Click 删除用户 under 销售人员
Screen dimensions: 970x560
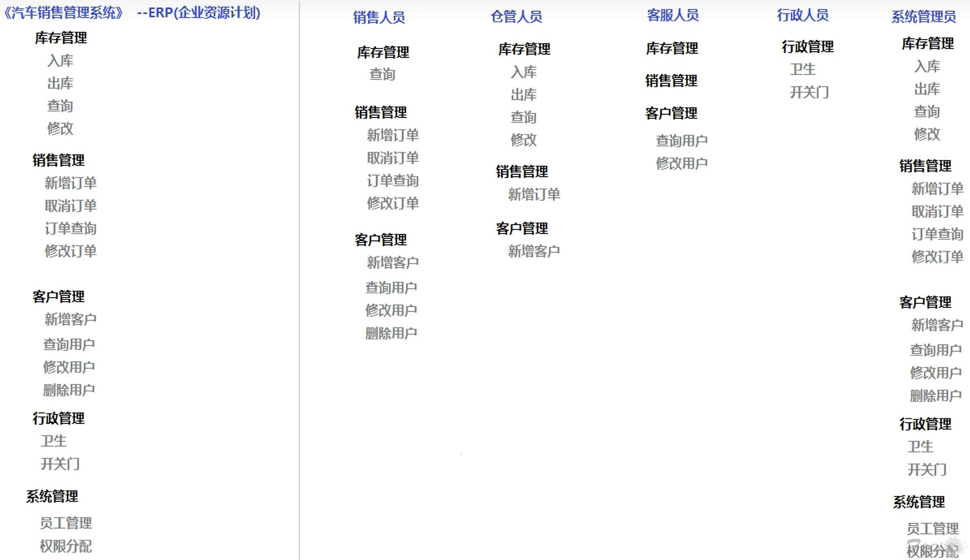[391, 333]
